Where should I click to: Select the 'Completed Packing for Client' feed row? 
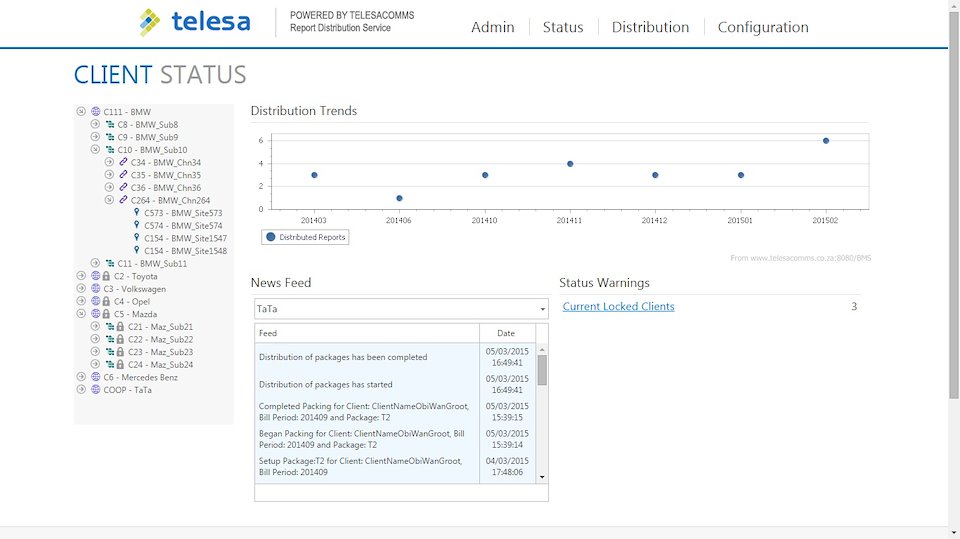coord(395,412)
